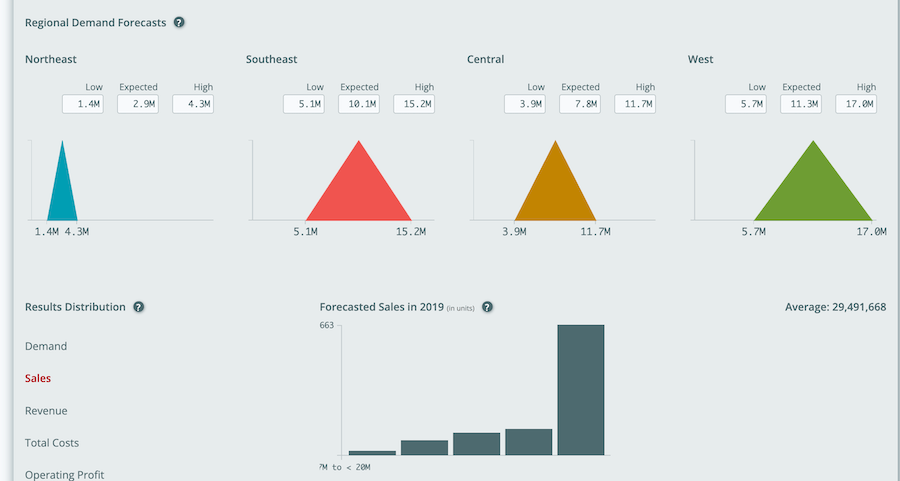This screenshot has width=900, height=481.
Task: Edit West Expected 11.3M input
Action: [x=801, y=104]
